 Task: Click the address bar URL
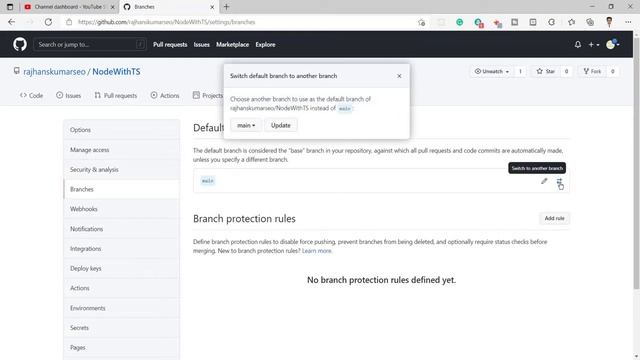167,22
